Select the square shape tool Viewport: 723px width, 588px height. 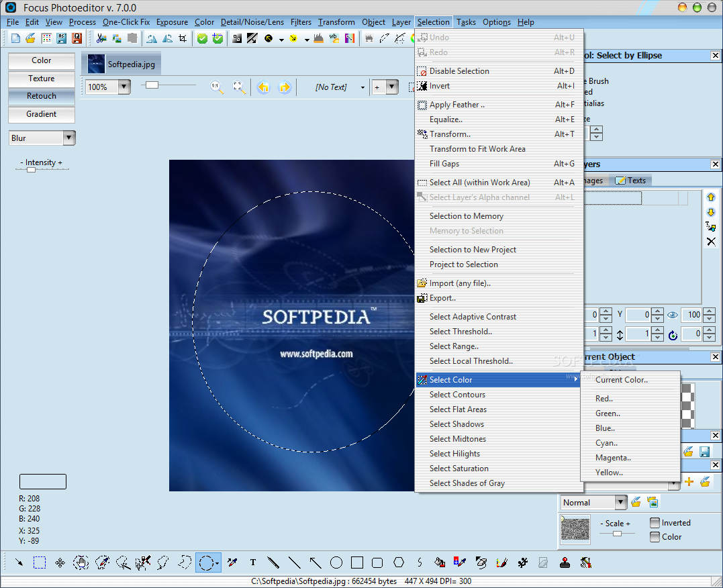click(x=357, y=562)
